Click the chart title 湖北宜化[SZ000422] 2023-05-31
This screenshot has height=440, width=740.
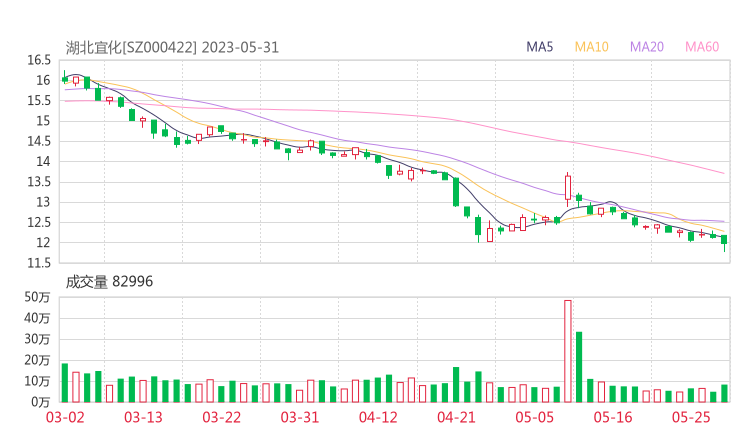point(172,48)
